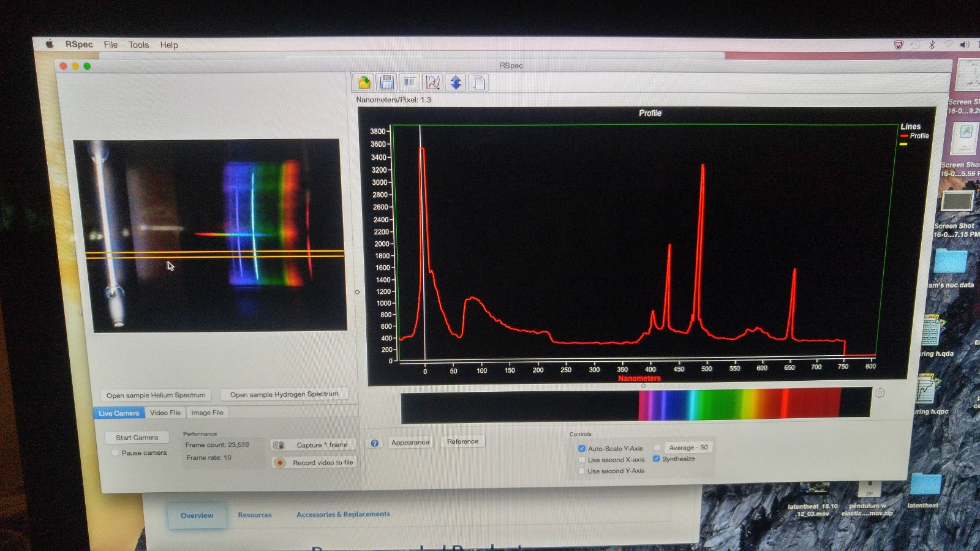980x551 pixels.
Task: Enable Use second X-axis
Action: (x=582, y=459)
